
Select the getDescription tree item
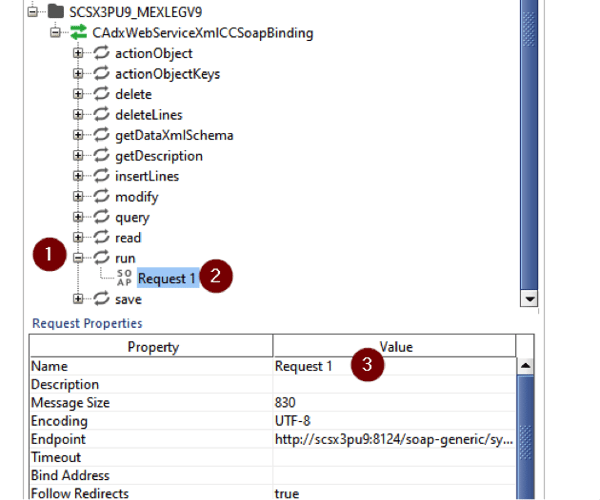[x=159, y=156]
